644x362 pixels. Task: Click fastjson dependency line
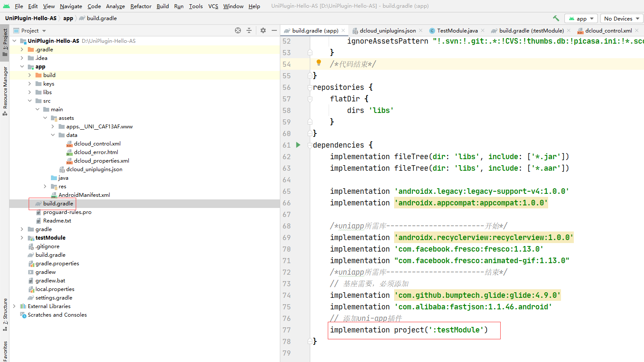point(441,307)
